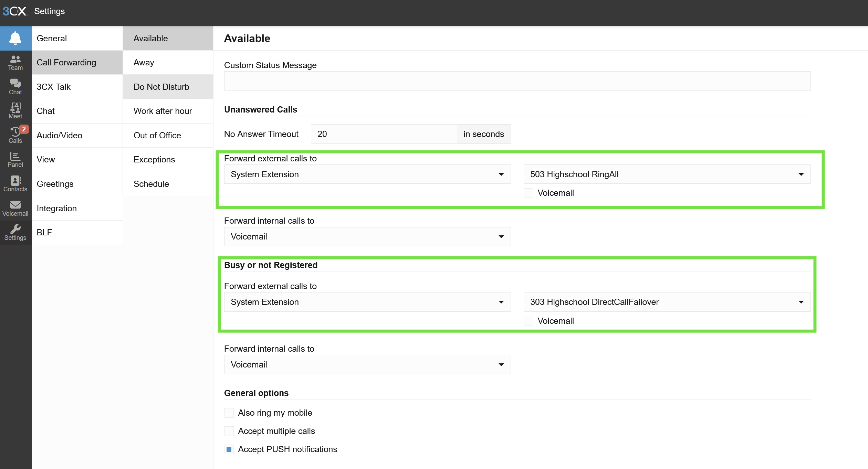Open Unanswered internal calls Voicemail dropdown
The image size is (868, 469).
point(367,237)
